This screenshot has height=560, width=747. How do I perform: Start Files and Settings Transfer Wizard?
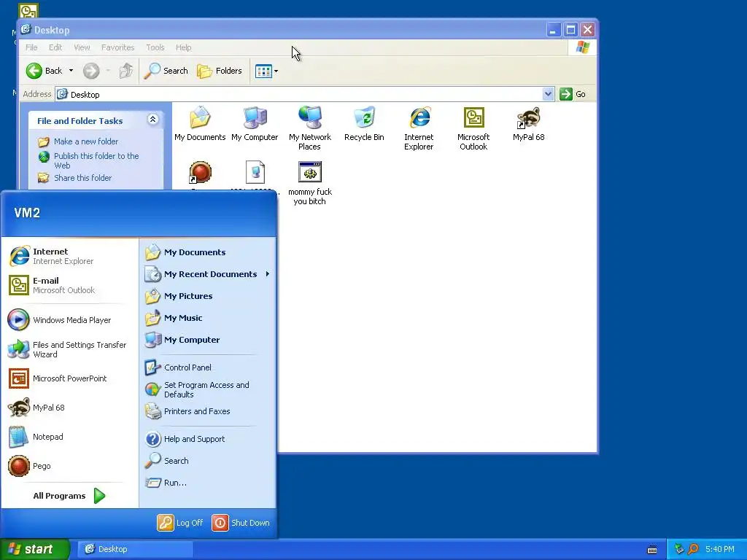(x=69, y=349)
